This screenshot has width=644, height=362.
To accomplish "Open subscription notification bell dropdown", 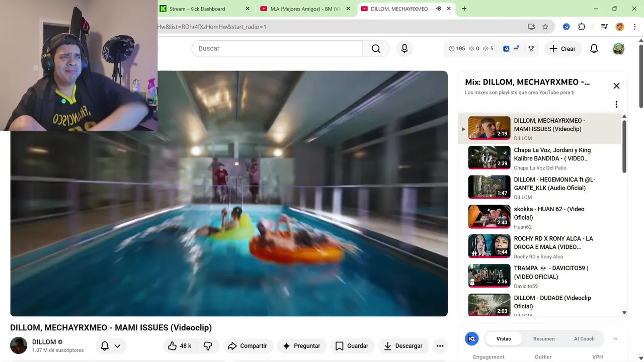I will point(111,346).
